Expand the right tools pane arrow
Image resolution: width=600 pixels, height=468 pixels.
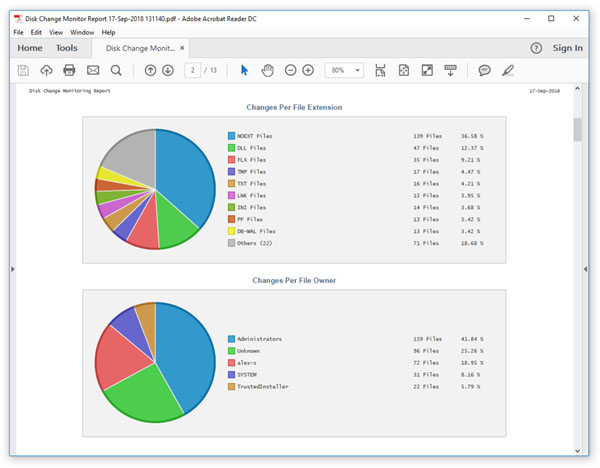tap(585, 269)
